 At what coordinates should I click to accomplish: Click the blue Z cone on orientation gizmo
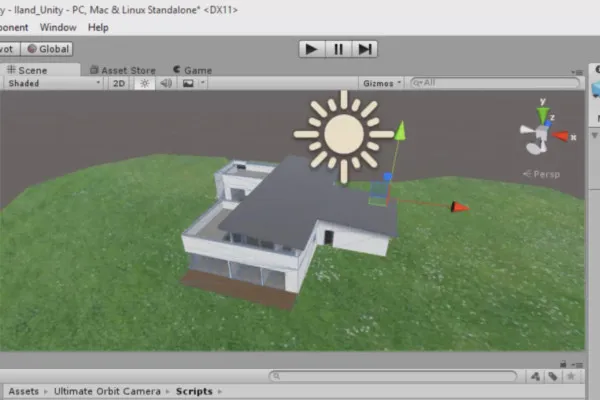coord(549,123)
